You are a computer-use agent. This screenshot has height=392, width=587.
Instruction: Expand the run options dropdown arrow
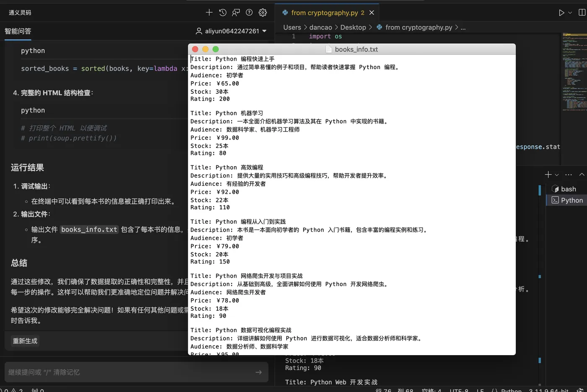570,13
